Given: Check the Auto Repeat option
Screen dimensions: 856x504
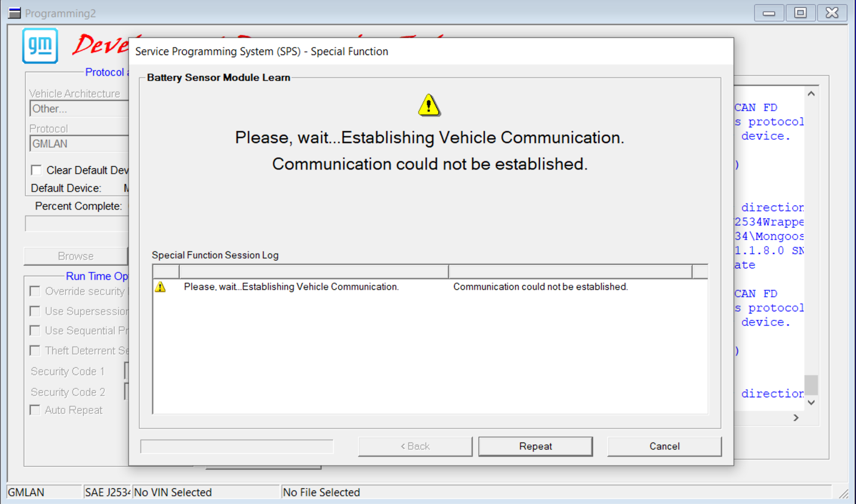Looking at the screenshot, I should 35,410.
